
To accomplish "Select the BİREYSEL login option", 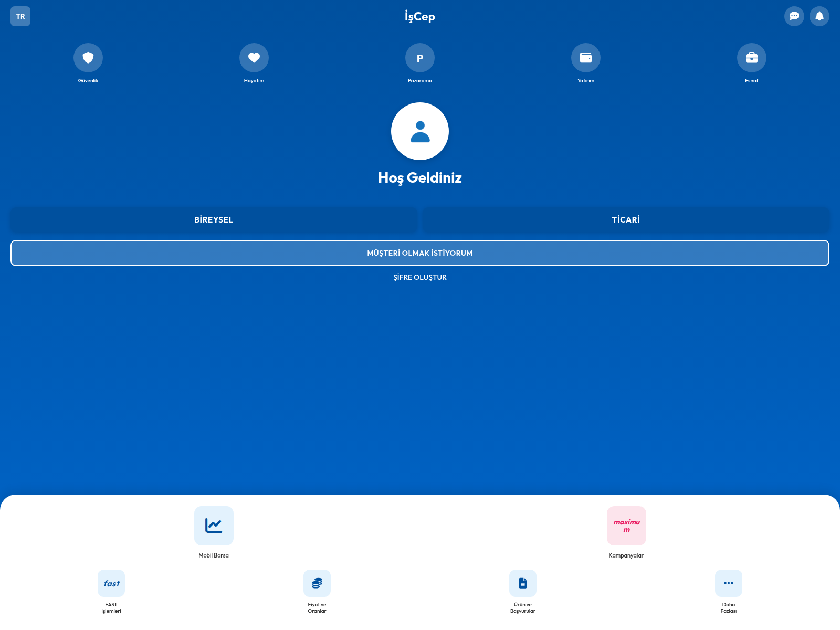I will point(214,220).
